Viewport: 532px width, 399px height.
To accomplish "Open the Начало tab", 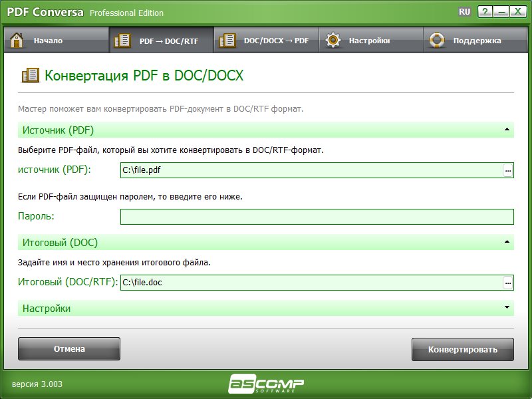I will coord(57,41).
